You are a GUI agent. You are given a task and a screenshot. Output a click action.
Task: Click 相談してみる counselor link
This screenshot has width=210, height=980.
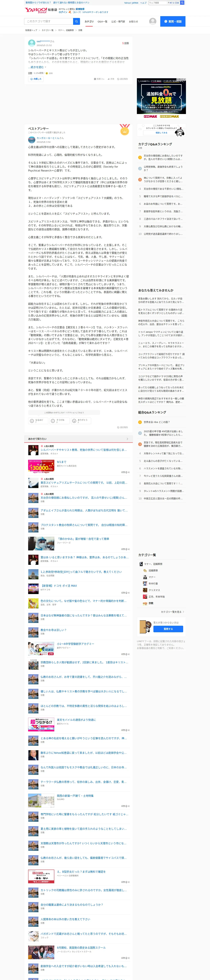click(x=161, y=133)
